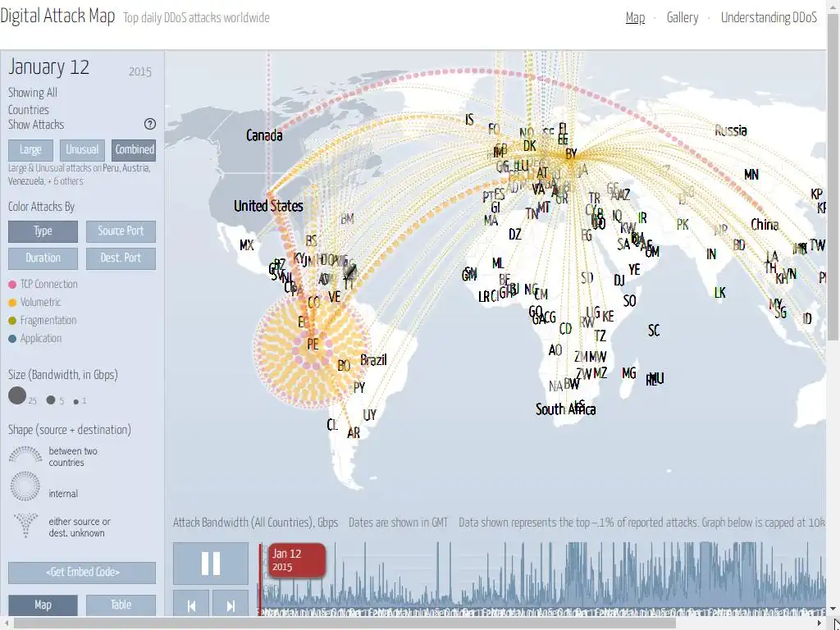840x630 pixels.
Task: Click the IN India map label
Action: tap(711, 254)
